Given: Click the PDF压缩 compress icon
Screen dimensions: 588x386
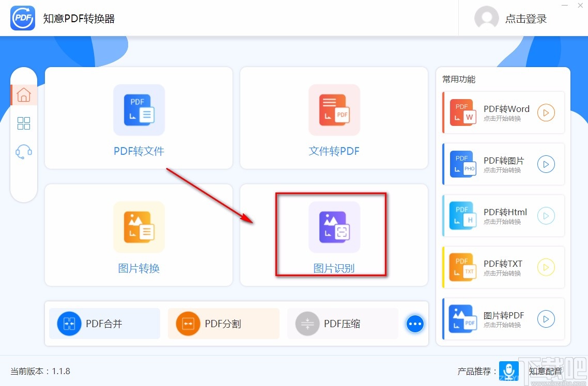Looking at the screenshot, I should 307,324.
